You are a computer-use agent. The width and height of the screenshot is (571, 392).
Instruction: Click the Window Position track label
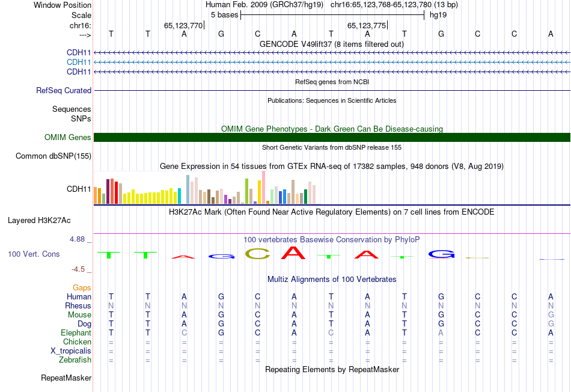[x=63, y=5]
